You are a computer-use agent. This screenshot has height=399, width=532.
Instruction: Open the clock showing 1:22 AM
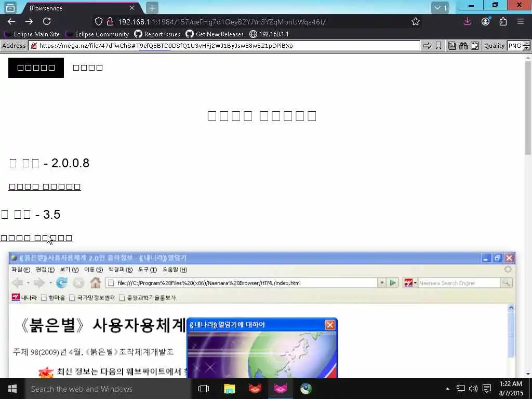coord(511,389)
